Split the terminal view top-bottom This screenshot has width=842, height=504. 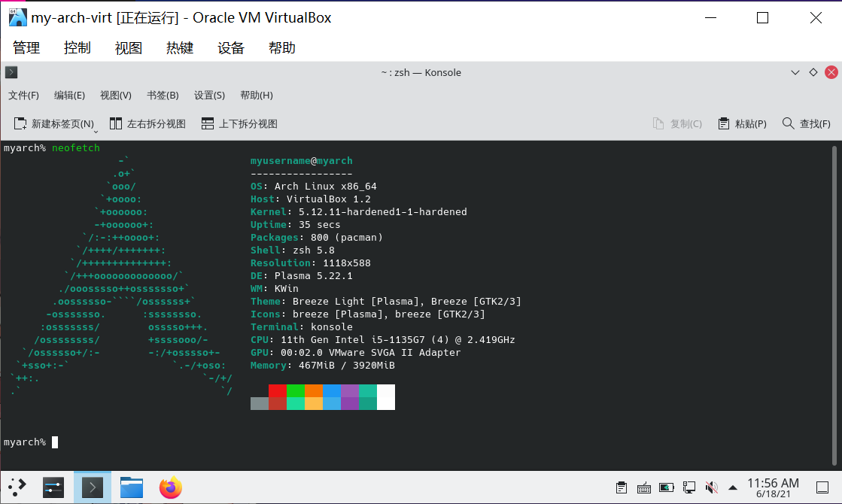(x=239, y=123)
